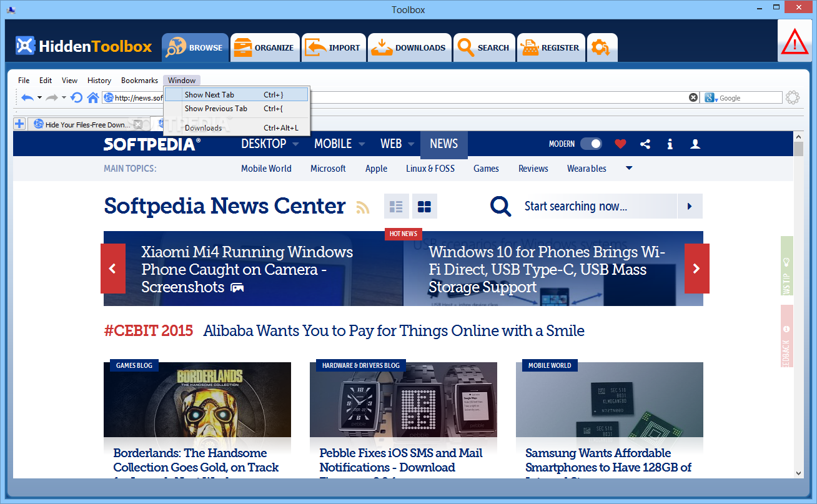The width and height of the screenshot is (817, 504).
Task: Open the Browse tab
Action: [x=194, y=47]
